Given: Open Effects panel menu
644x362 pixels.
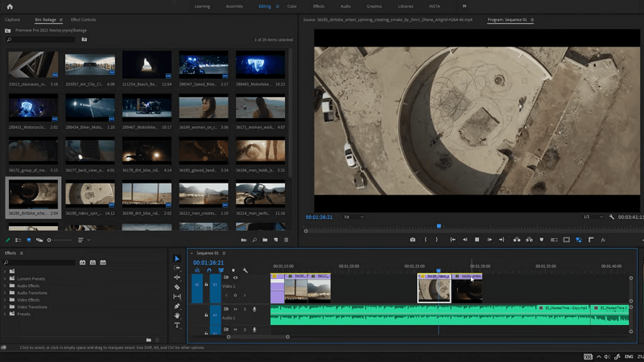Looking at the screenshot, I should click(22, 253).
